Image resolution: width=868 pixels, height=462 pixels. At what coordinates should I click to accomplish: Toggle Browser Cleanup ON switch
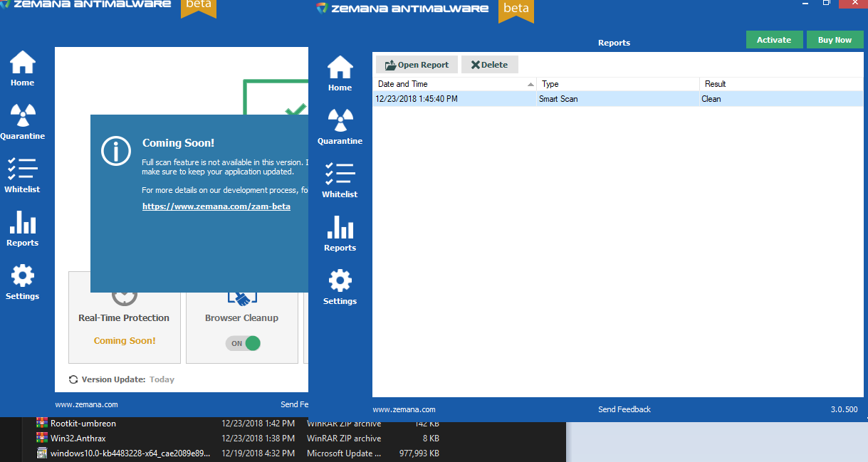(x=244, y=343)
